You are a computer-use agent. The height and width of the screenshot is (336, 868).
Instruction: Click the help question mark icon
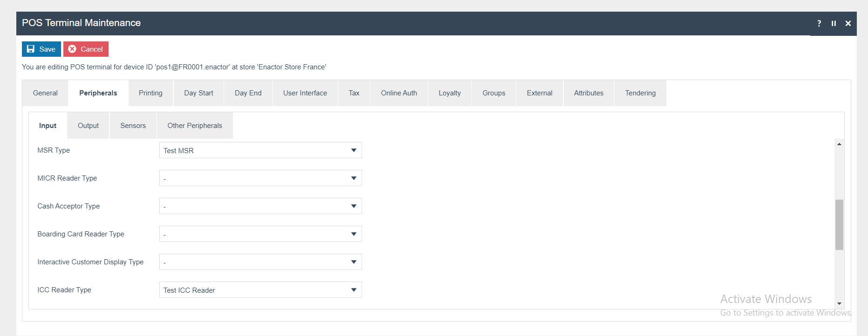tap(819, 23)
